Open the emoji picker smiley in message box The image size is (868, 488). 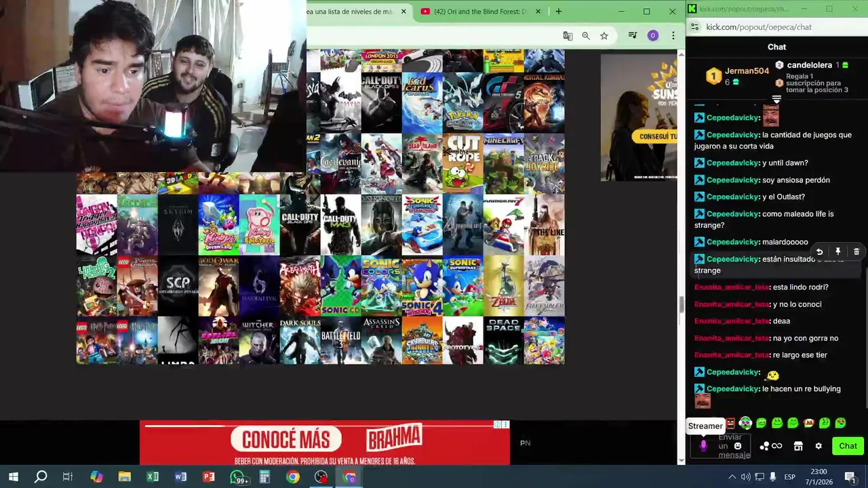click(738, 446)
